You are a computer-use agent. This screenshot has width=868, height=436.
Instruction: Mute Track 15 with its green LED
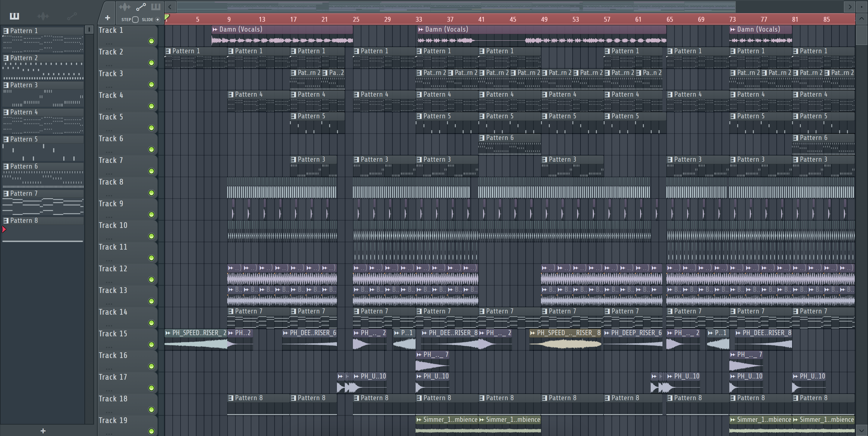(152, 344)
